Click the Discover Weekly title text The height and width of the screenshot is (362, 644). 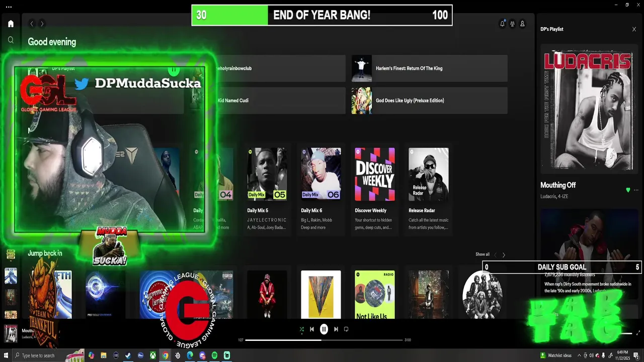(x=371, y=211)
